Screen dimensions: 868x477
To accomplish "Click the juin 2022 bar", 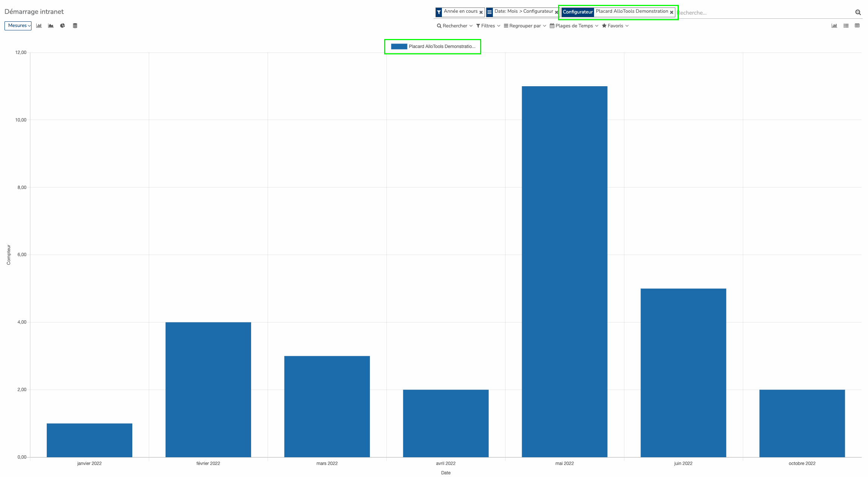I will click(x=683, y=373).
